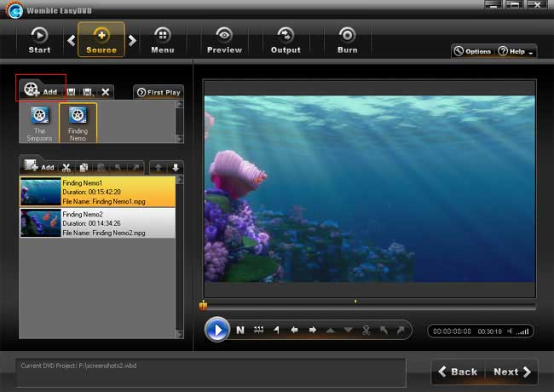Click the First Play button
Screen dimensions: 554x392
tap(158, 92)
